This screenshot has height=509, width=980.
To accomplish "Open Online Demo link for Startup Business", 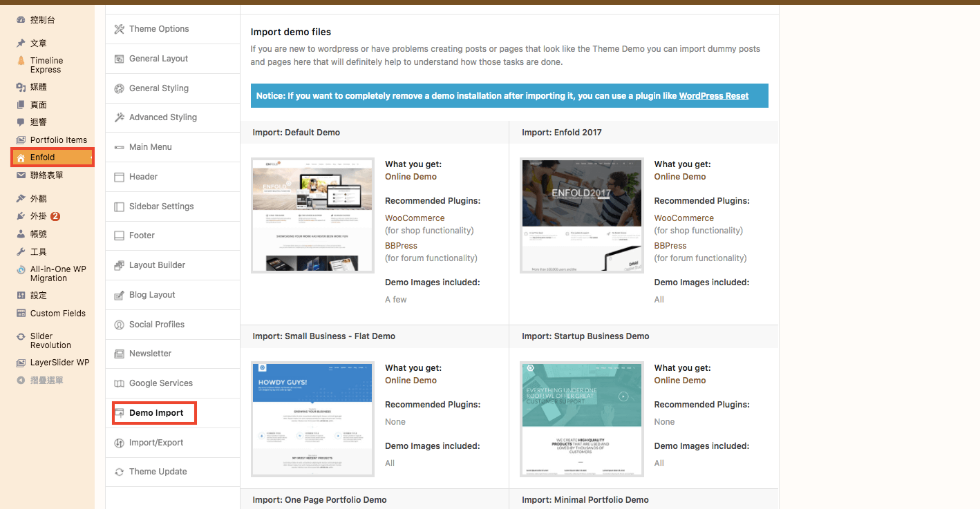I will [x=680, y=381].
